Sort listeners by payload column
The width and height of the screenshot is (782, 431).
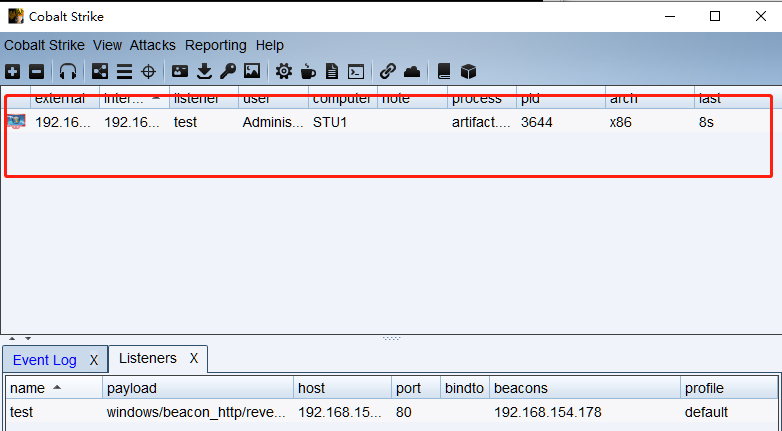(x=198, y=388)
